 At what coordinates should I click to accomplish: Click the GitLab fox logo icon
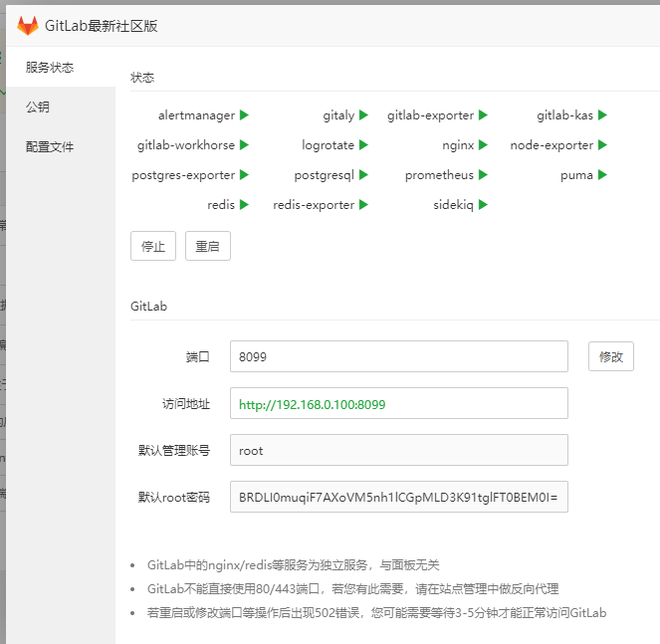coord(27,26)
